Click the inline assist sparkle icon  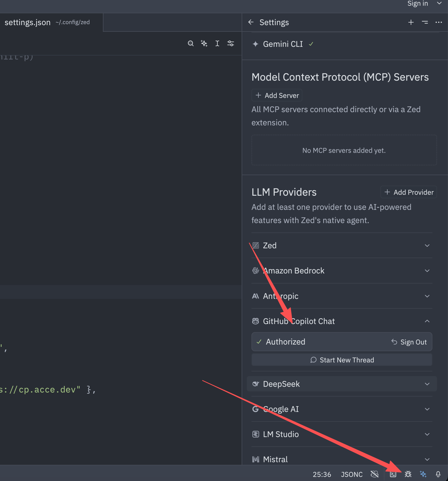tap(204, 43)
